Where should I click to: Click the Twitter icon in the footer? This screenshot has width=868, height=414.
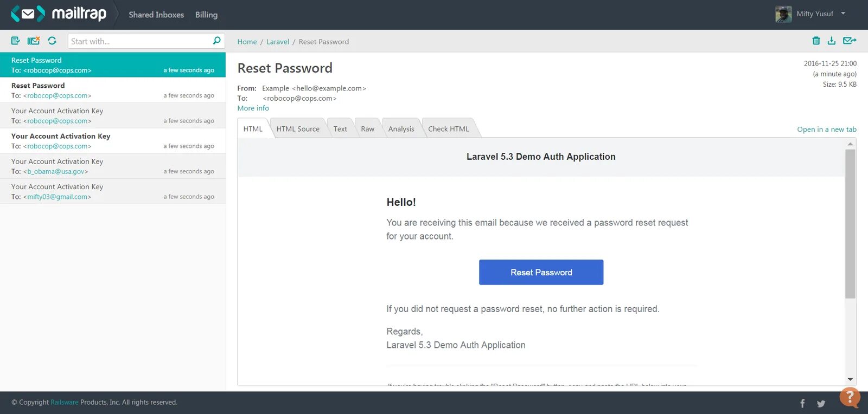coord(821,403)
